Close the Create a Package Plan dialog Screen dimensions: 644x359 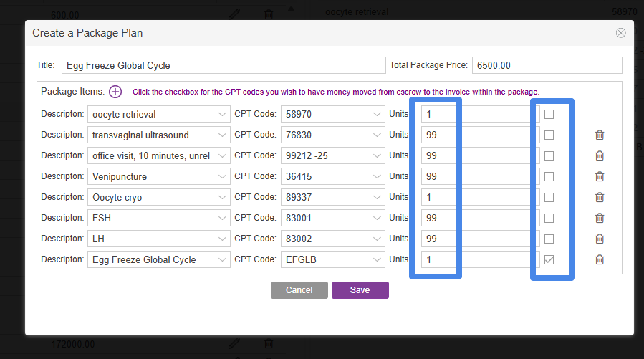(x=620, y=33)
